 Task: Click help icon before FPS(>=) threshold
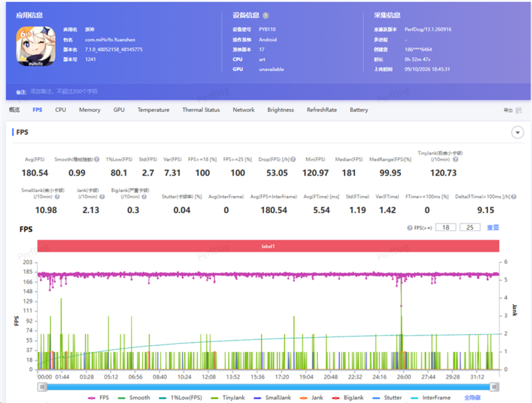[409, 228]
